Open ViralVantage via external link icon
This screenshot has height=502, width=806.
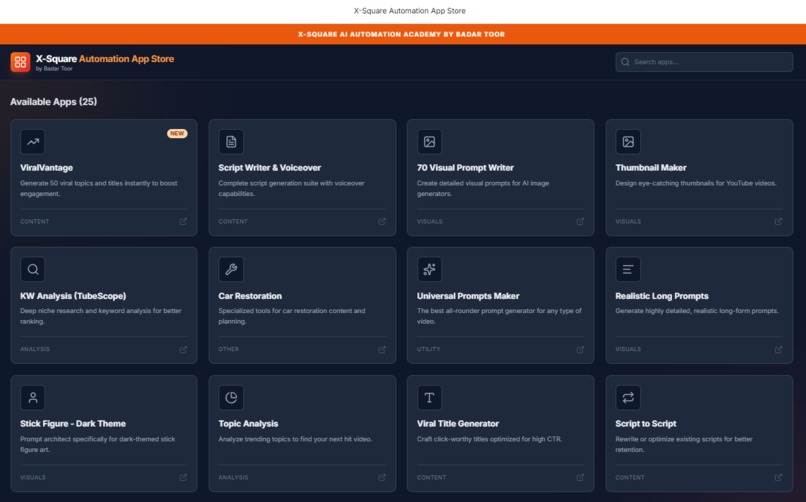point(183,221)
